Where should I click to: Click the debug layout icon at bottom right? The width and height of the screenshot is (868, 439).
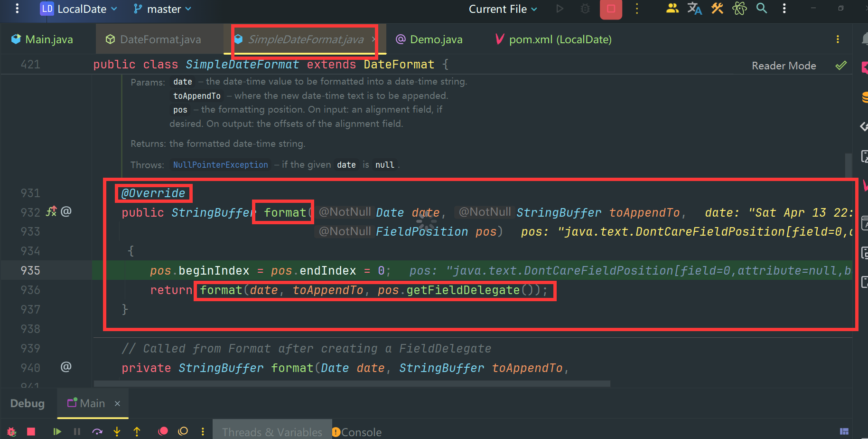coord(844,431)
